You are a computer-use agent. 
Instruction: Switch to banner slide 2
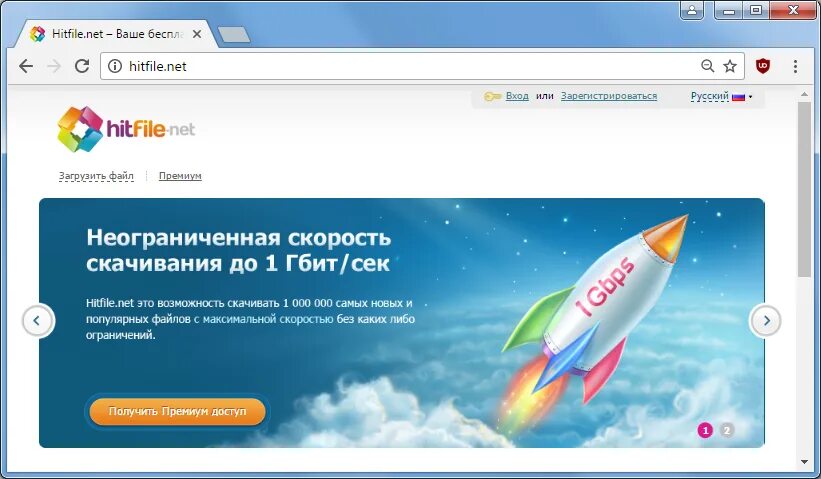pos(726,430)
